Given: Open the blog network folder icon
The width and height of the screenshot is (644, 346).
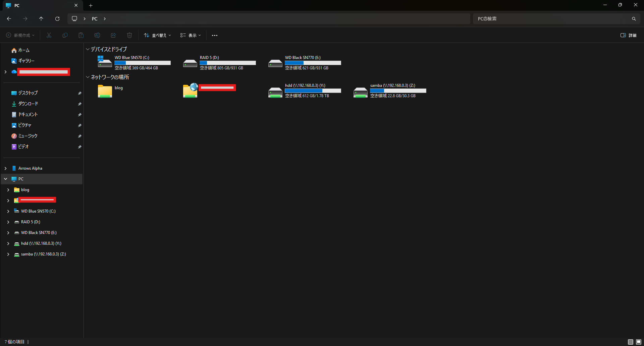Looking at the screenshot, I should (x=105, y=91).
